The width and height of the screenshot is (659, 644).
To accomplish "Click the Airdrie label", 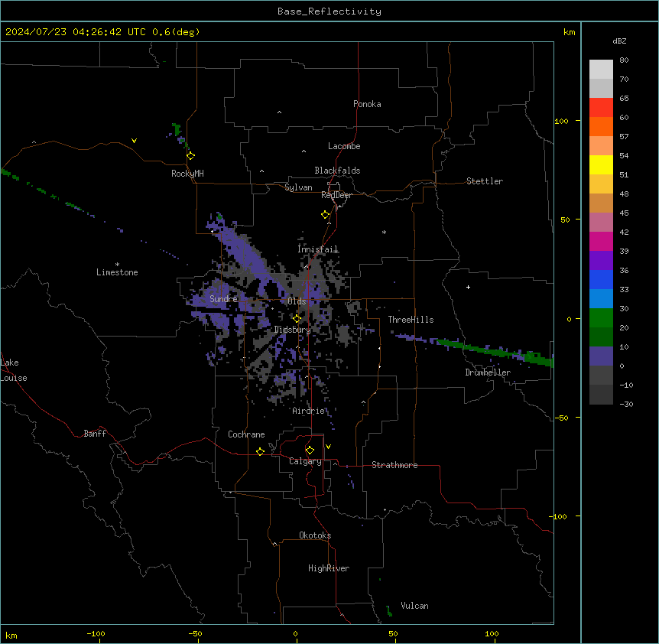I will (309, 411).
